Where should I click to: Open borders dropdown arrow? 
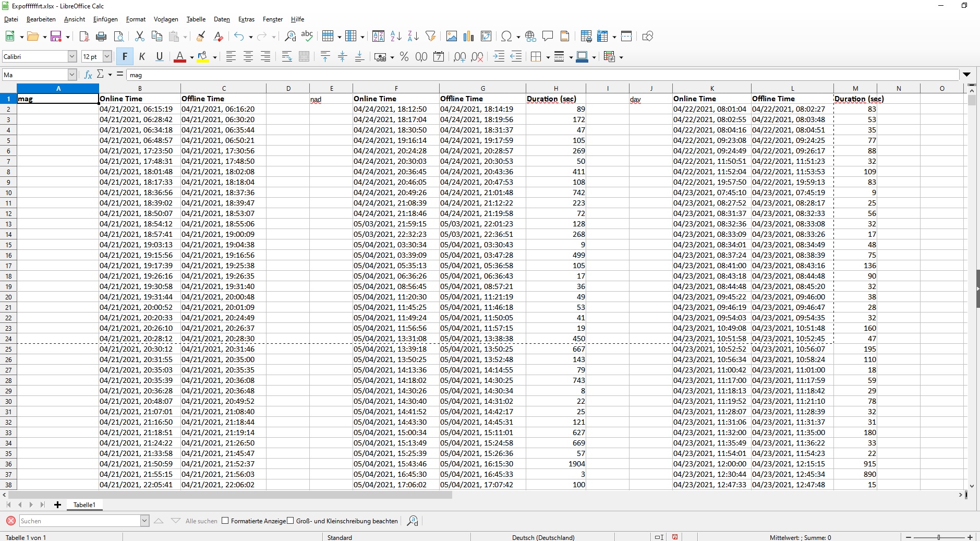coord(548,57)
